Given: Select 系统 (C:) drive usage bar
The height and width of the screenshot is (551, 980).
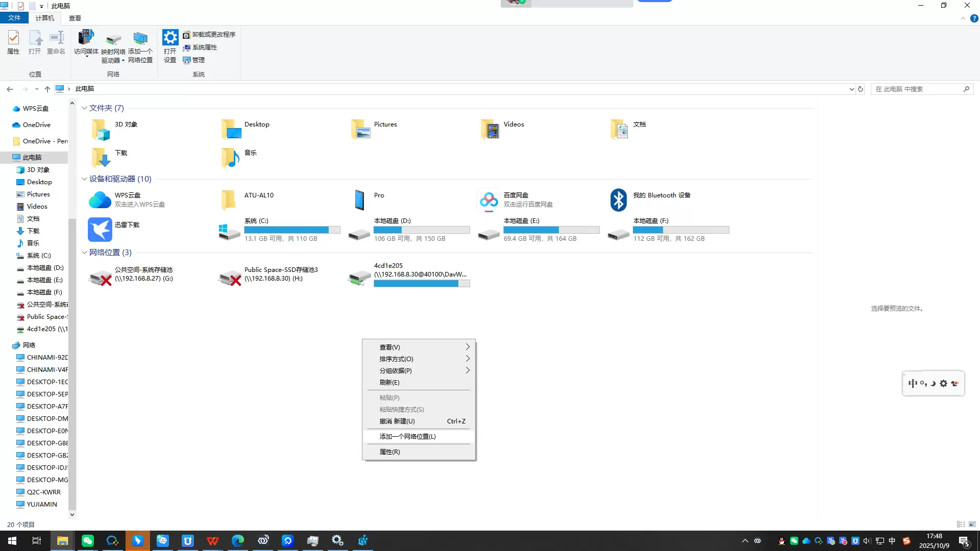Looking at the screenshot, I should pos(292,230).
